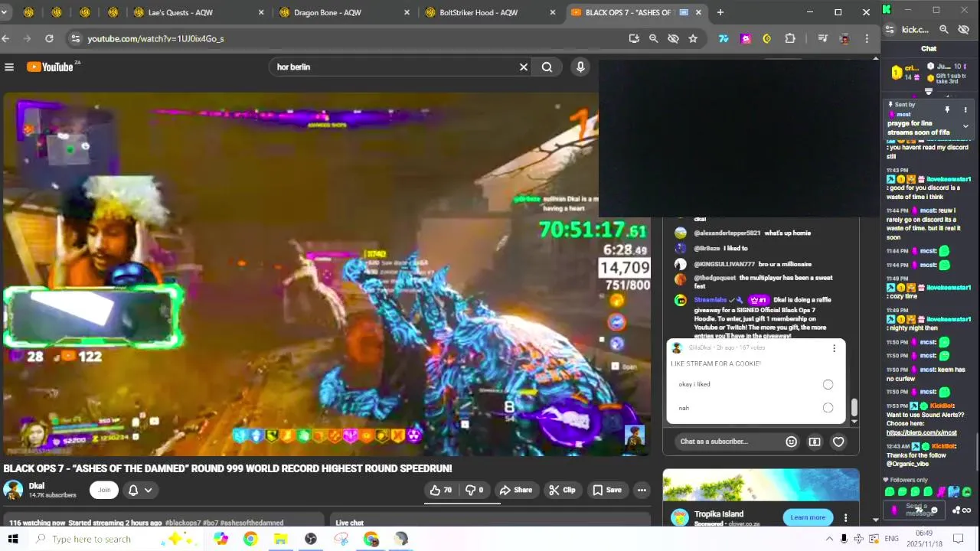Open the Extensions puzzle icon
Viewport: 980px width, 551px height.
pos(790,38)
